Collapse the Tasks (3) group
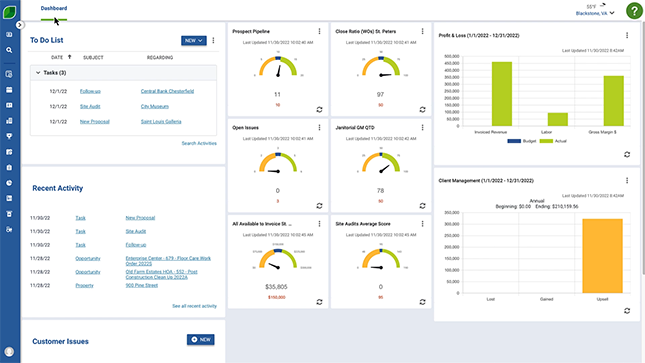Screen dimensions: 645x363 (x=38, y=73)
